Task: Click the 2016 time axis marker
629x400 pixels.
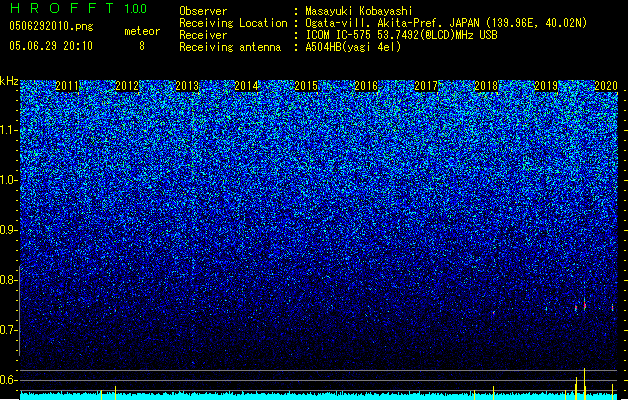Action: [x=366, y=85]
